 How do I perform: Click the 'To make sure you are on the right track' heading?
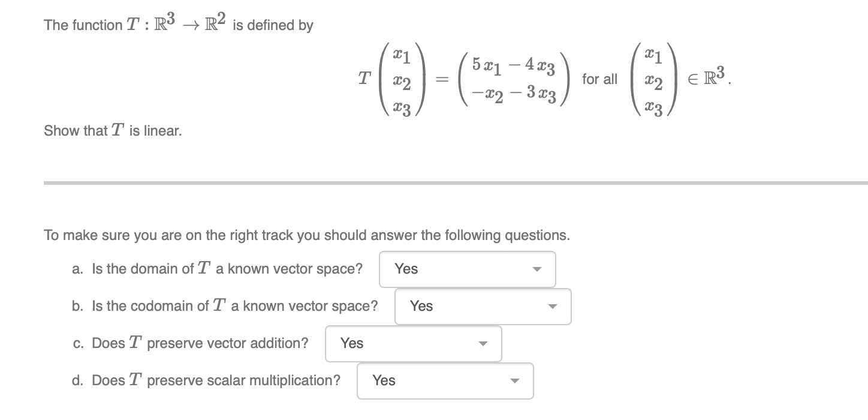point(306,235)
